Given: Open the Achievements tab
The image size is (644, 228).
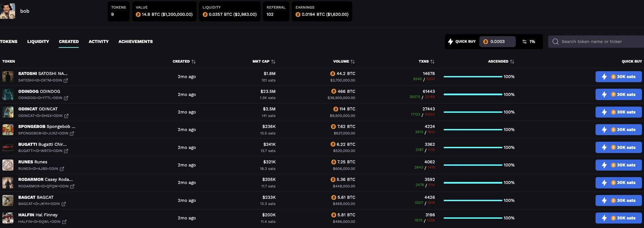Looking at the screenshot, I should click(135, 42).
